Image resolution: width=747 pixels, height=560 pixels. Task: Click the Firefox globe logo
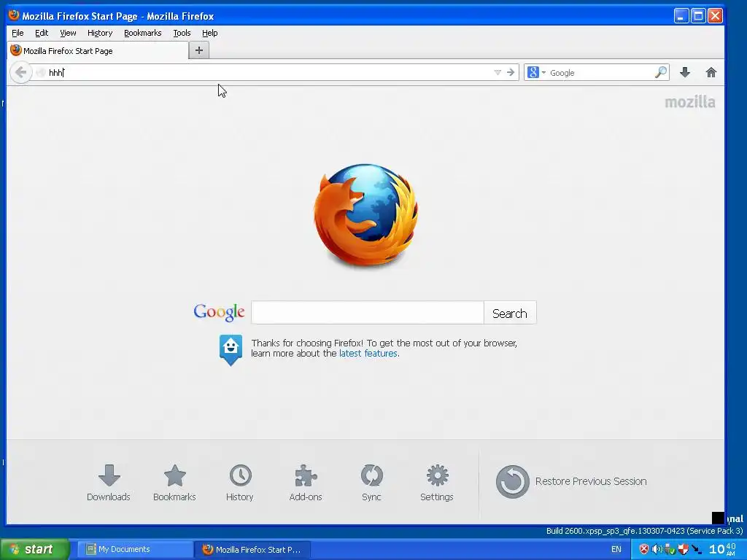[x=366, y=215]
